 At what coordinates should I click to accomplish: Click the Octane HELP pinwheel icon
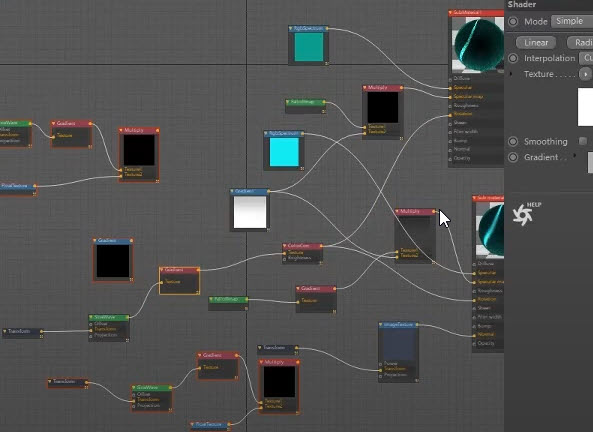pyautogui.click(x=523, y=214)
